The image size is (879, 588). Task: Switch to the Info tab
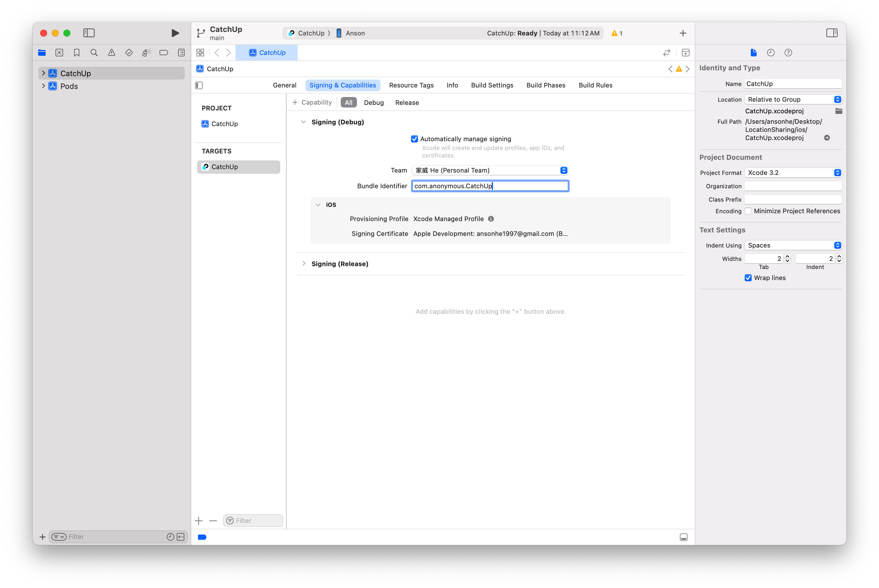(x=452, y=85)
